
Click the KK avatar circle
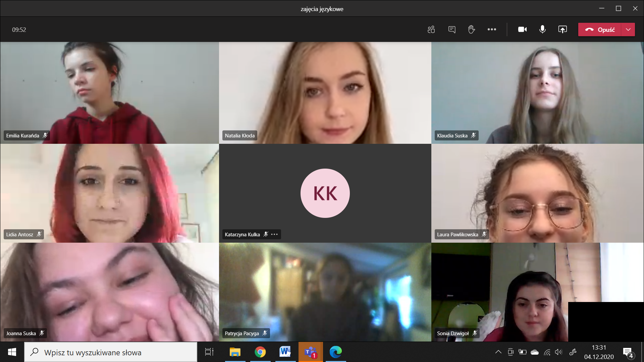click(x=325, y=193)
